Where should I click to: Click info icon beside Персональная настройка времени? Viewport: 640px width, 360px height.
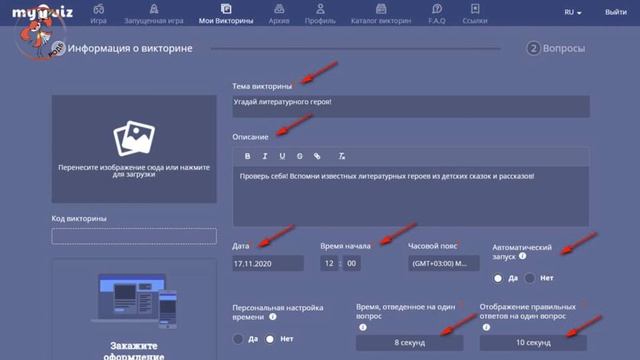[x=273, y=317]
